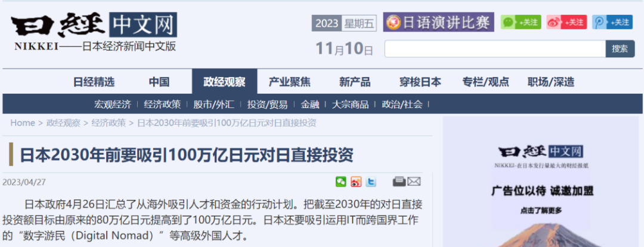The height and width of the screenshot is (247, 644).
Task: Click the 搜索 search button
Action: [620, 49]
